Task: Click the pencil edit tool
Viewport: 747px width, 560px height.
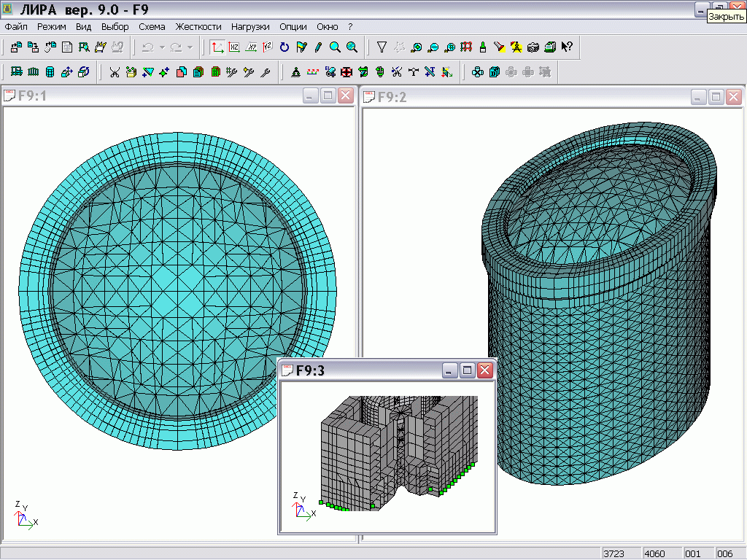Action: (x=318, y=47)
